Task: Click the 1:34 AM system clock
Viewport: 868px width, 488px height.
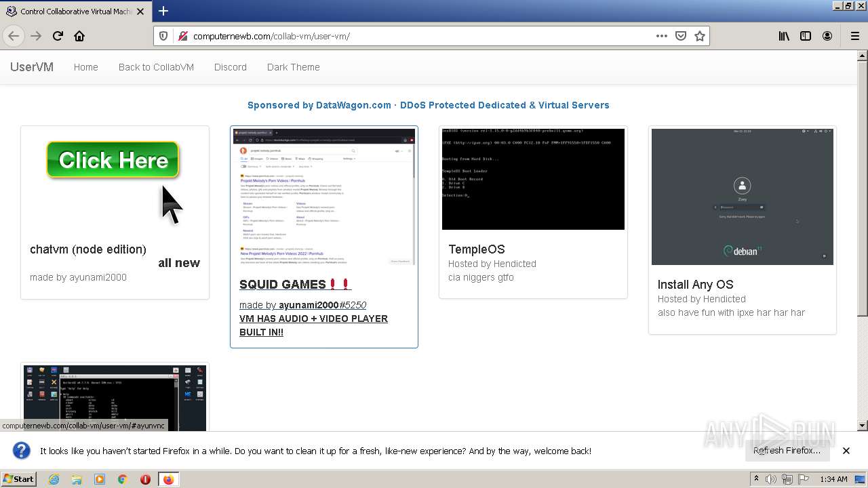Action: [x=833, y=479]
